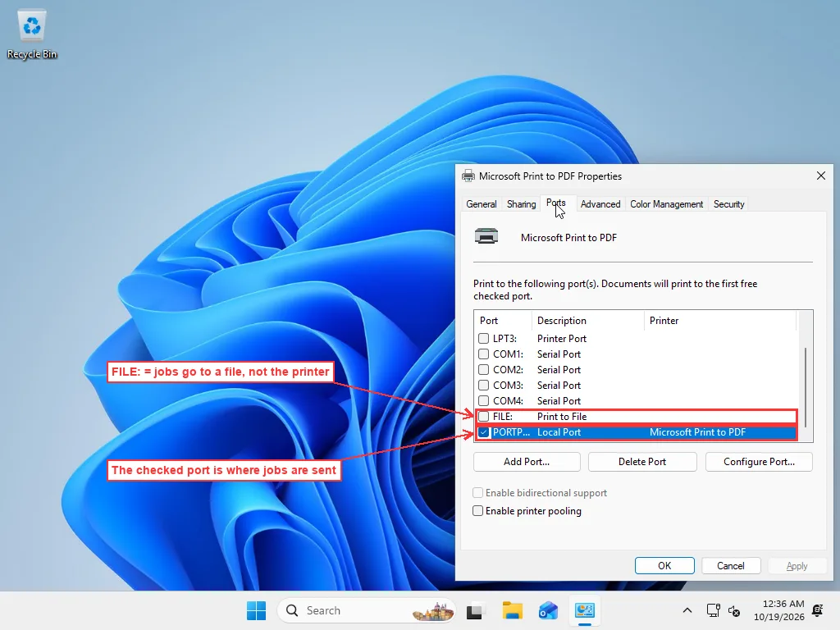The height and width of the screenshot is (630, 840).
Task: Click the printer icon beside Microsoft Print to PDF
Action: 486,235
